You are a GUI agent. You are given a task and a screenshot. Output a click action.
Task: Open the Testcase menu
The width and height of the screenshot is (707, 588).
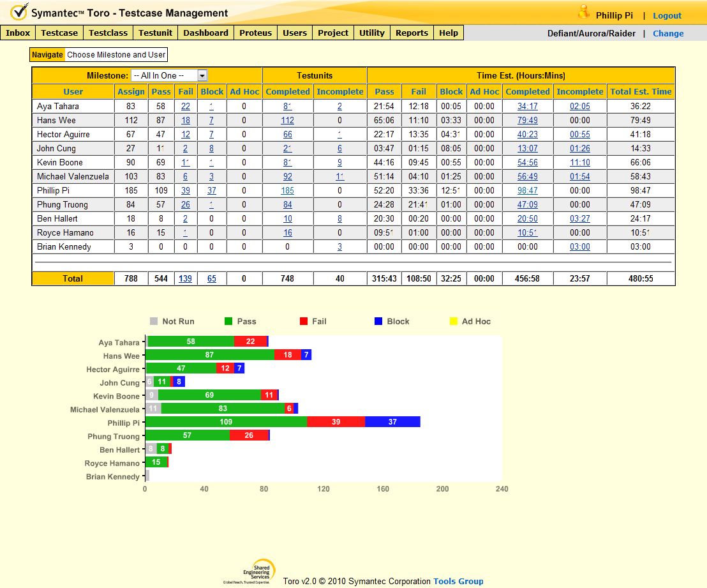tap(59, 33)
